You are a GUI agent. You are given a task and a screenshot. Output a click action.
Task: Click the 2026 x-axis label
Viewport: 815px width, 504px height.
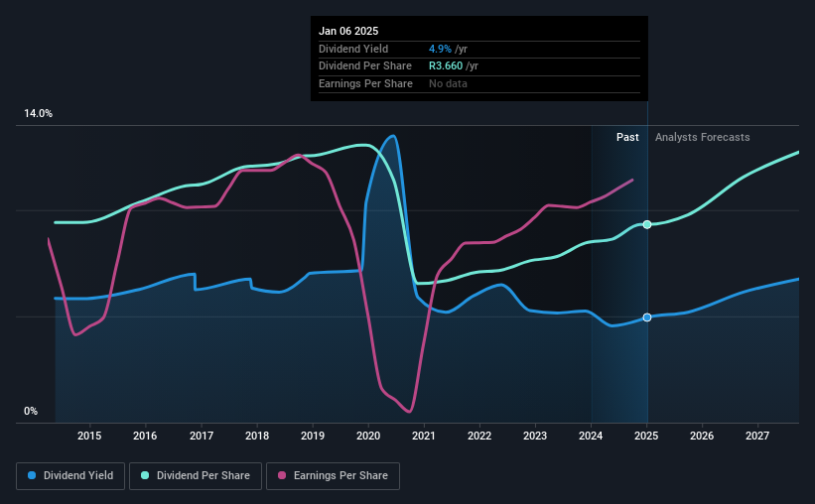tap(702, 436)
